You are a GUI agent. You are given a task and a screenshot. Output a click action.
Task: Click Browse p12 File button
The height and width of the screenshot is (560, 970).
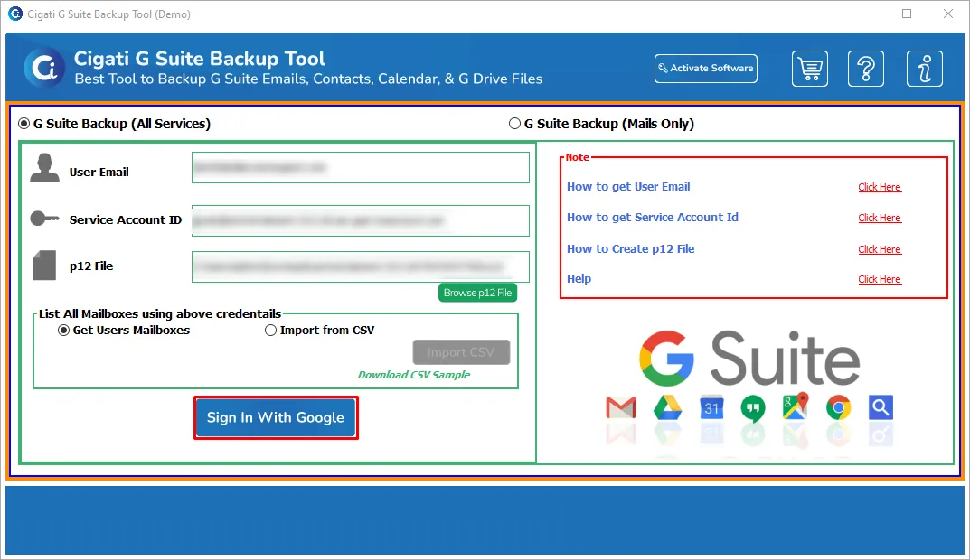477,293
